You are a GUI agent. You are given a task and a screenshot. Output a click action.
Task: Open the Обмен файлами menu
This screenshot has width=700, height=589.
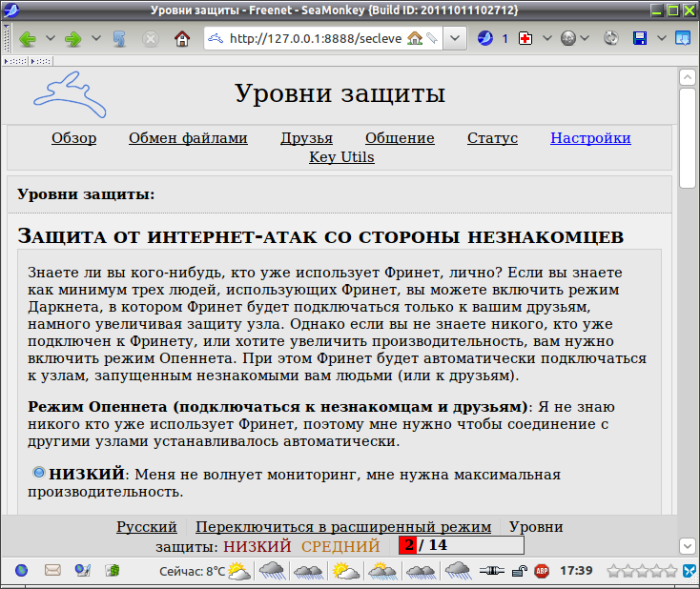coord(188,138)
